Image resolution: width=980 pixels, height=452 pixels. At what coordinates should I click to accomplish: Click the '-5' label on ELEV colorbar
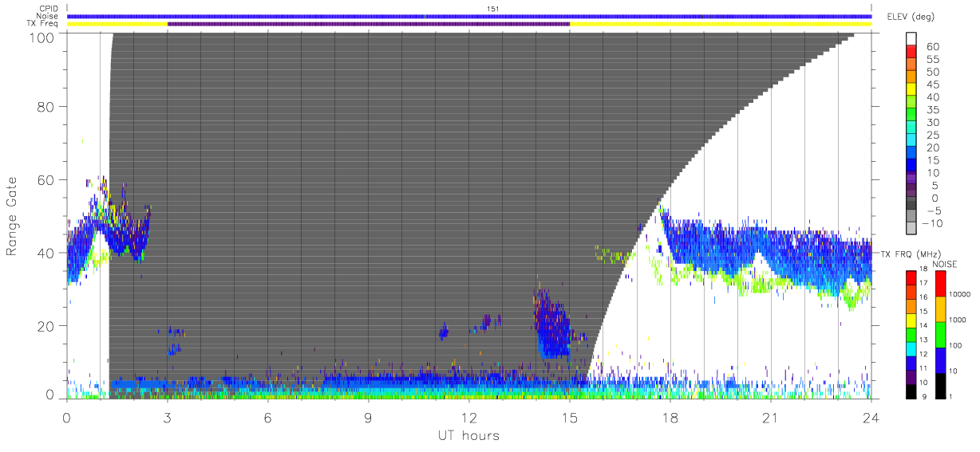point(935,210)
